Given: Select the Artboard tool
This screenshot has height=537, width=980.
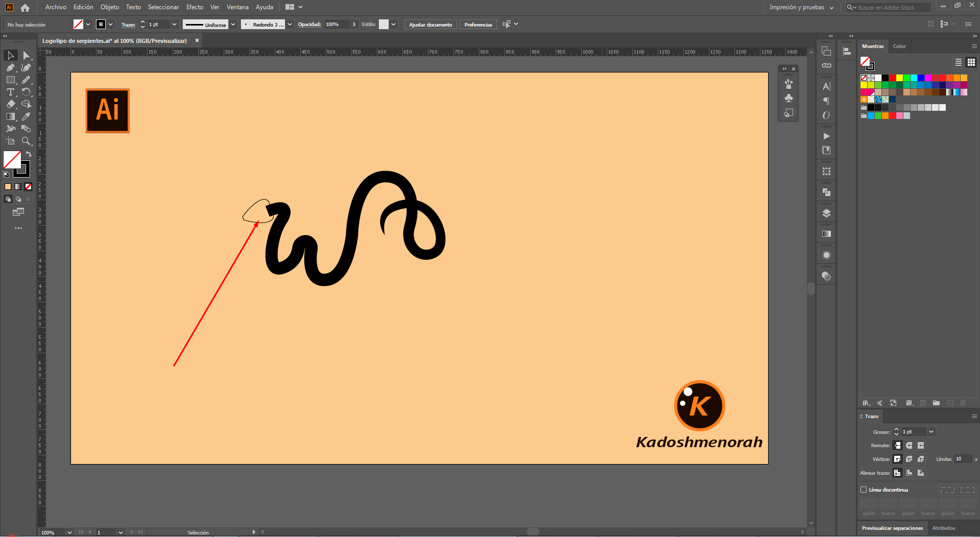Looking at the screenshot, I should (11, 141).
